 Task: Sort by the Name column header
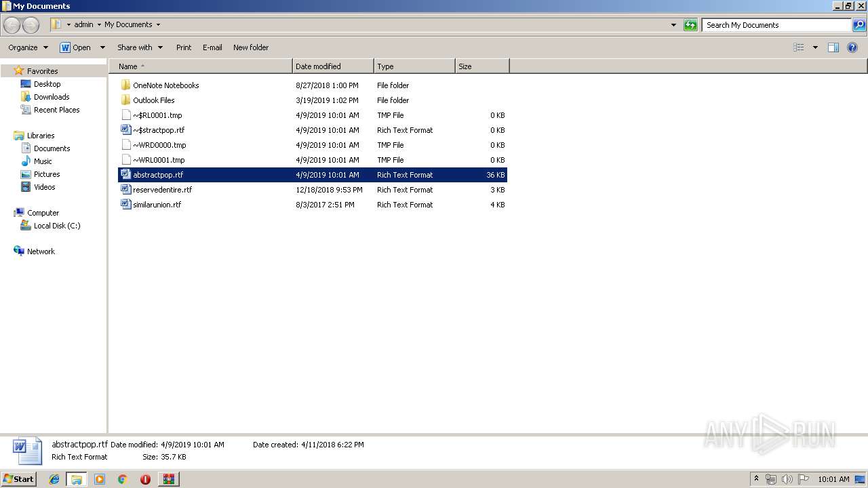(x=200, y=66)
